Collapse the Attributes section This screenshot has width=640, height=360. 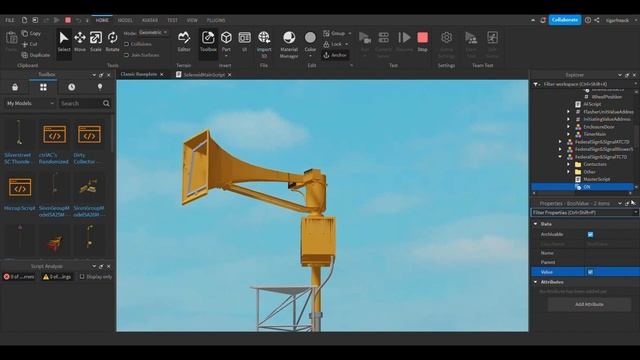(x=536, y=282)
